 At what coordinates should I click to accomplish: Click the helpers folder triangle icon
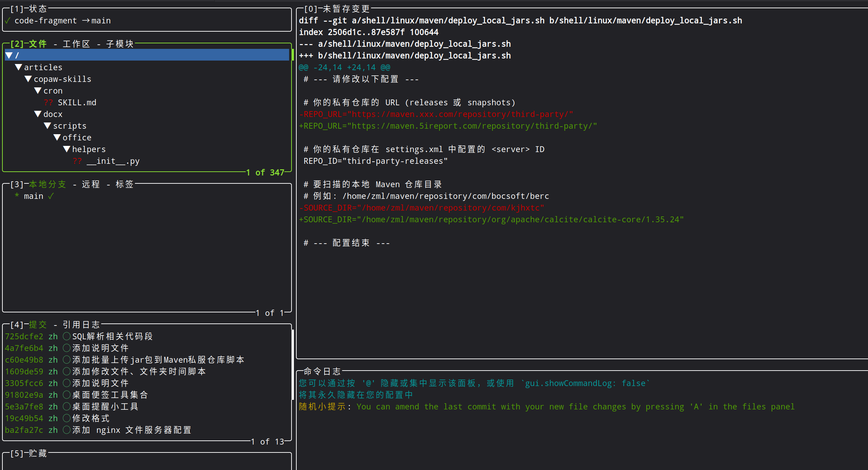pos(67,149)
